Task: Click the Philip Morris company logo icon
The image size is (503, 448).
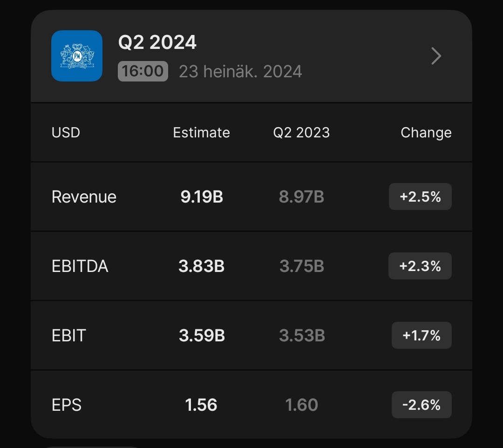Action: tap(77, 56)
